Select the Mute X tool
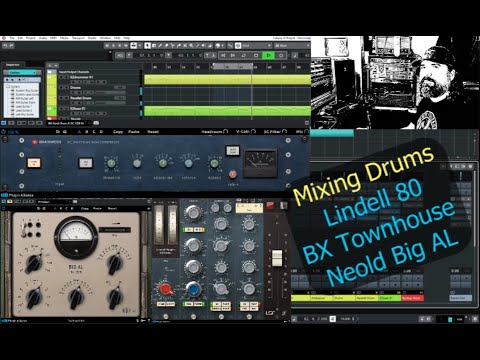 (x=185, y=45)
